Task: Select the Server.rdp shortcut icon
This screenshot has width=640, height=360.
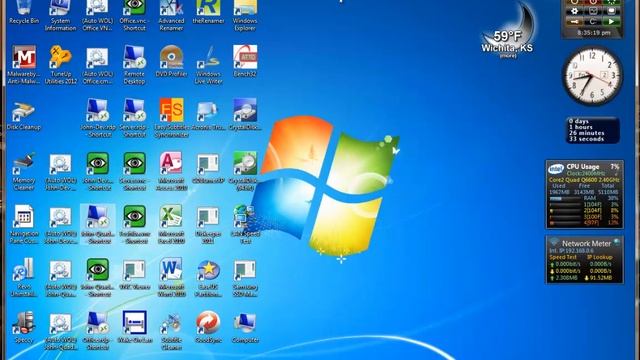Action: click(x=134, y=118)
